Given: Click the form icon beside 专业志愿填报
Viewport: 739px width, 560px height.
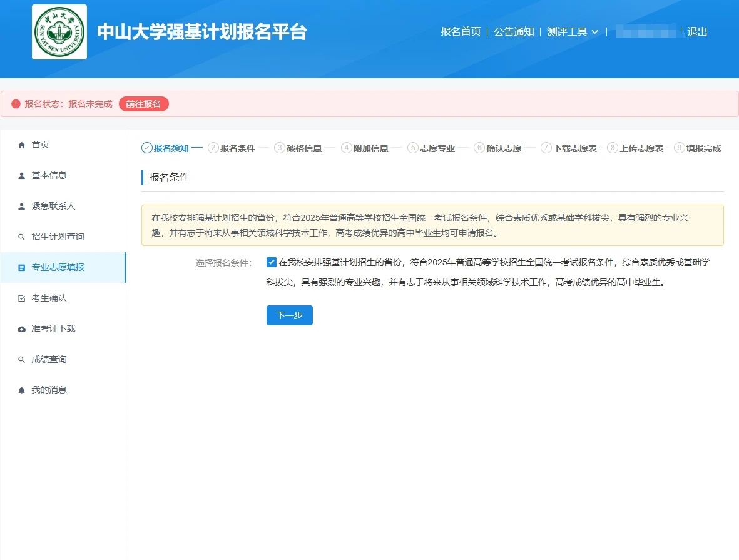Looking at the screenshot, I should (21, 267).
